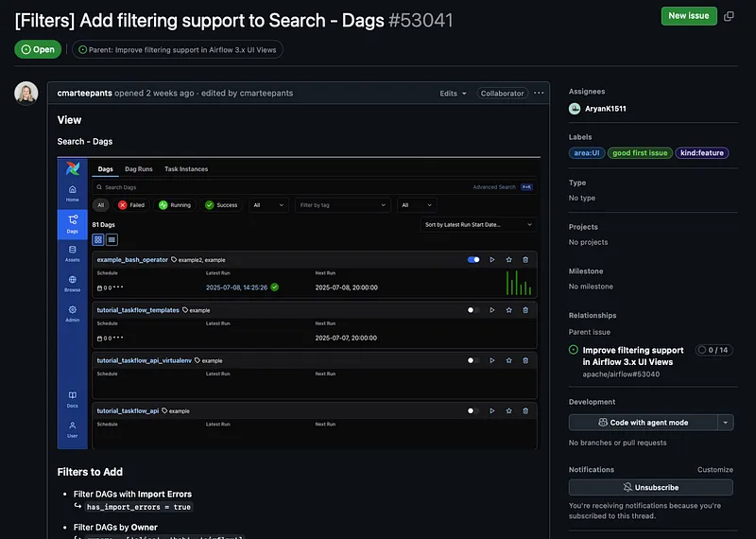Screen dimensions: 756x539
Task: Click example_bash_operator run history bar chart
Action: pyautogui.click(x=519, y=283)
